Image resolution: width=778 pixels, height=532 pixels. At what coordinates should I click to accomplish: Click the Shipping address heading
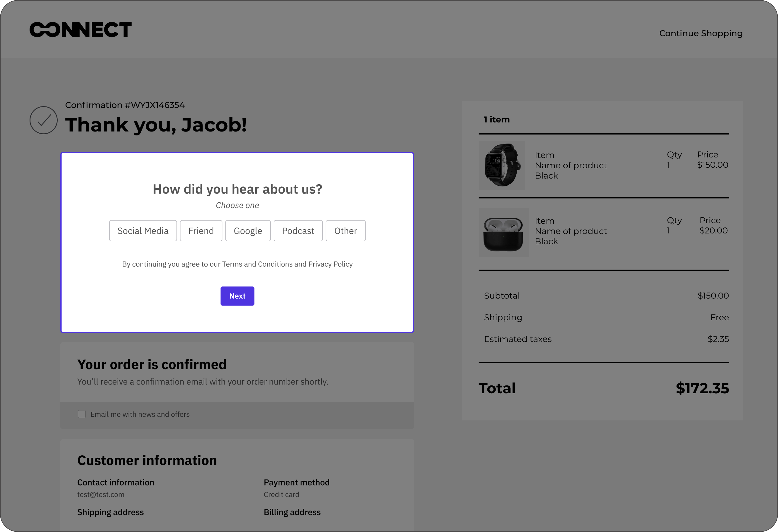(110, 512)
